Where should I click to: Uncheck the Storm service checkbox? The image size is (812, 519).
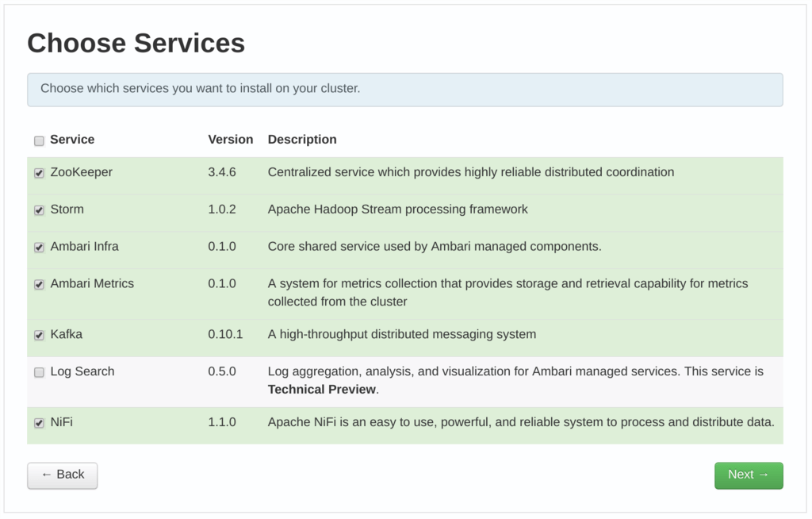(x=39, y=210)
